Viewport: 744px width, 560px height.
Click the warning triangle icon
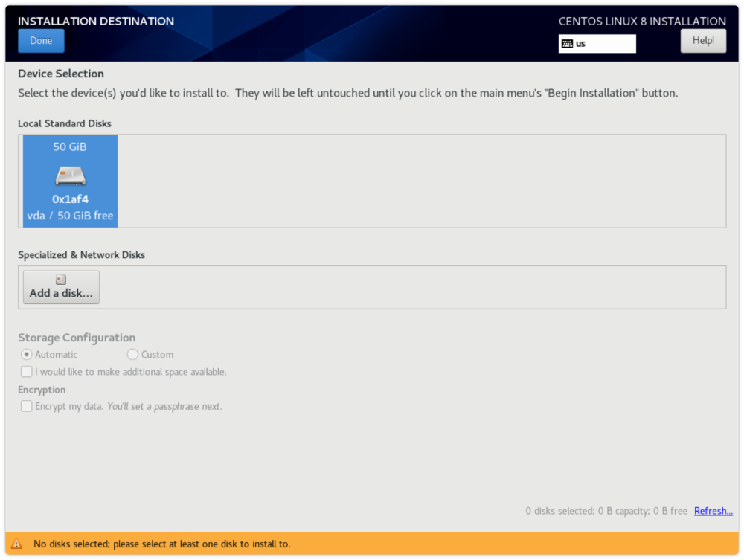tap(16, 544)
